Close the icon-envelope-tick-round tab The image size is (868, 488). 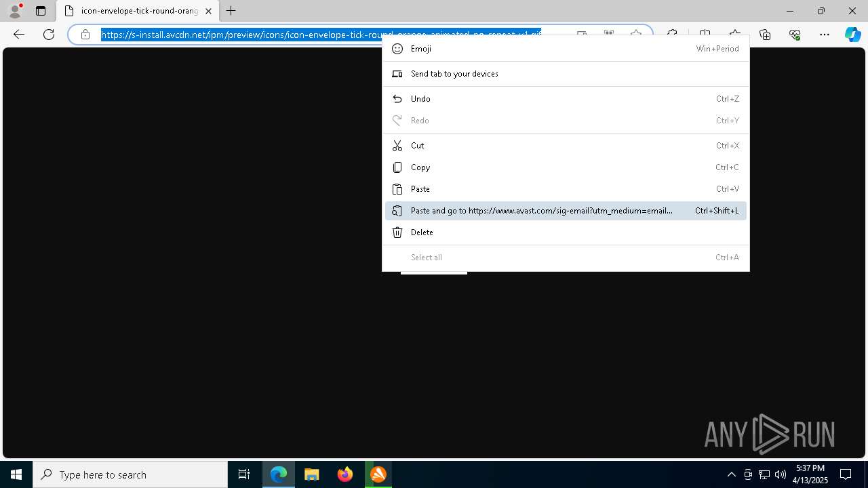click(x=208, y=11)
